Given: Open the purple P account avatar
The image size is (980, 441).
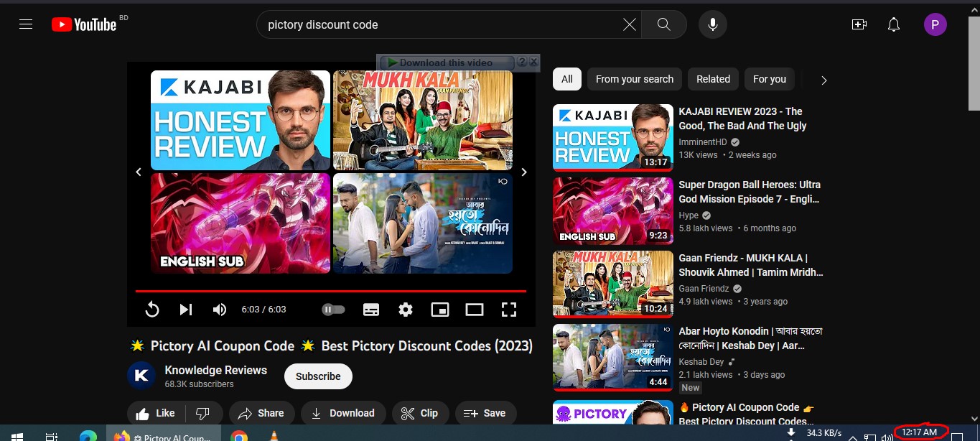Looking at the screenshot, I should point(935,25).
